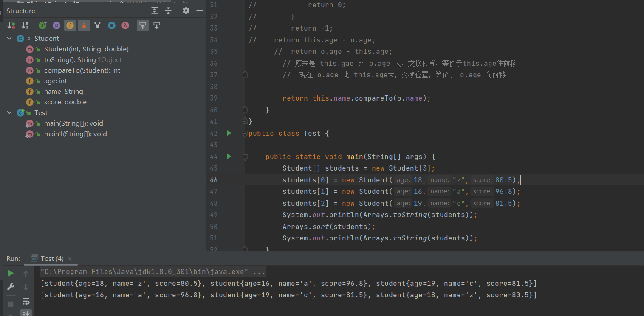Image resolution: width=644 pixels, height=316 pixels.
Task: Select Student(int, String, double) constructor
Action: (x=86, y=49)
